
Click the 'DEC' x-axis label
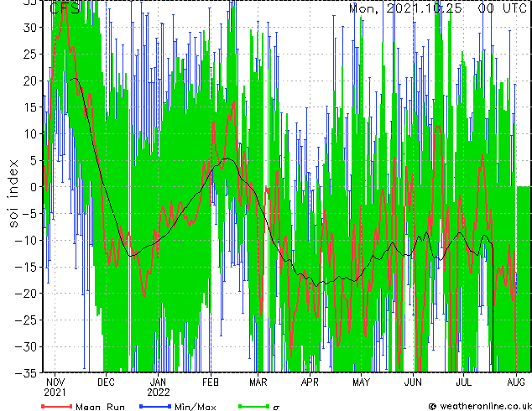pyautogui.click(x=106, y=382)
